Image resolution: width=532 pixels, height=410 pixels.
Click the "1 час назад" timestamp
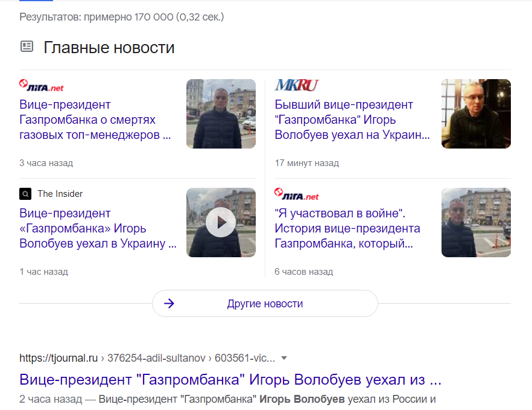coord(44,272)
